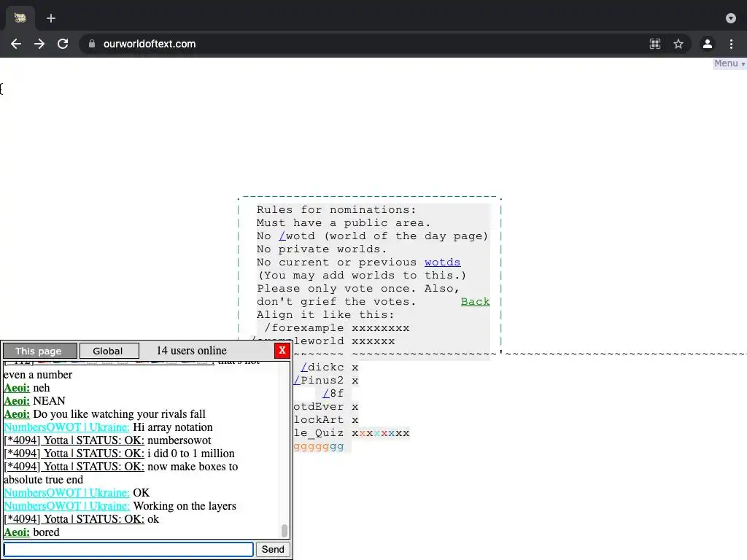This screenshot has width=747, height=560.
Task: Switch to the This page chat tab
Action: (x=40, y=351)
